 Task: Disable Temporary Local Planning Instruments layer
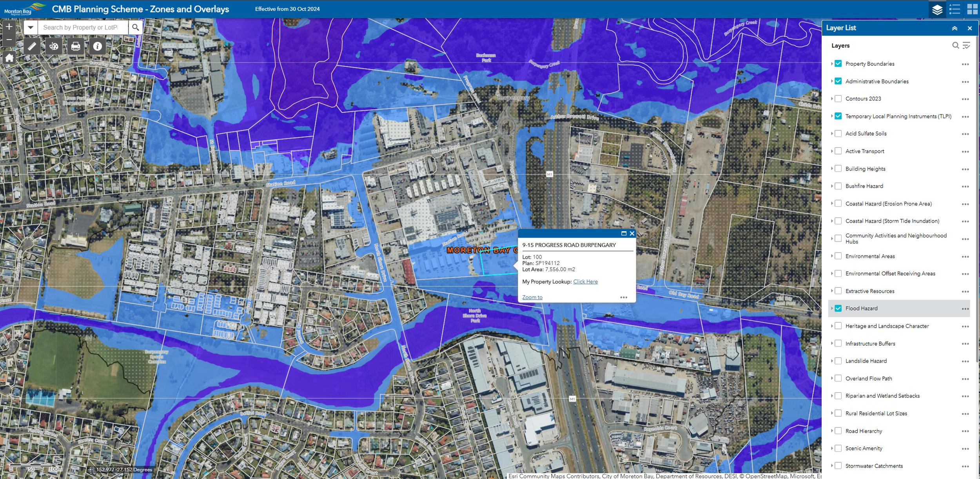click(838, 116)
